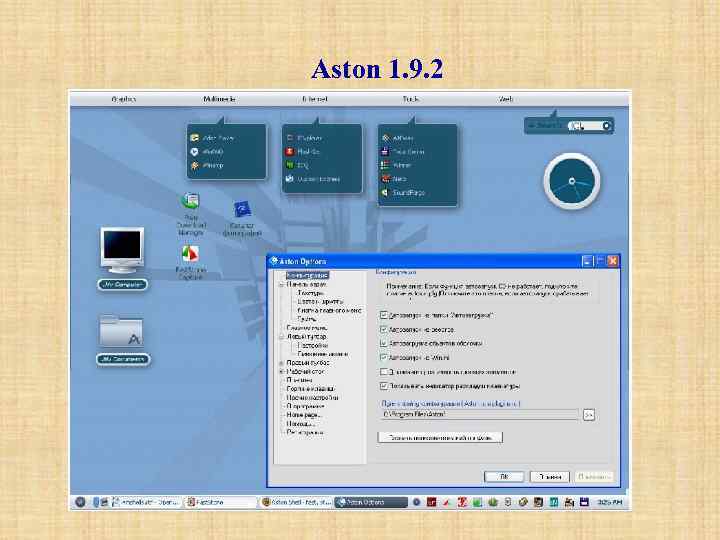Viewport: 720px width, 540px height.
Task: Launch IExplorer from the Internet popup
Action: coord(304,138)
